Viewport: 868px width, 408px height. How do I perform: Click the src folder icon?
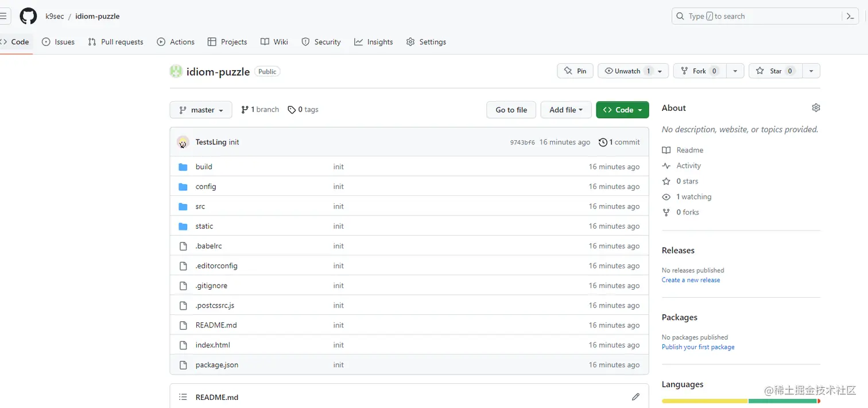click(183, 206)
